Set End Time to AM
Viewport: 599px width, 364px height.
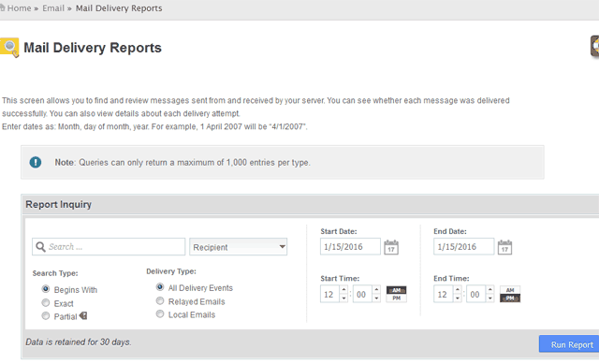point(510,290)
